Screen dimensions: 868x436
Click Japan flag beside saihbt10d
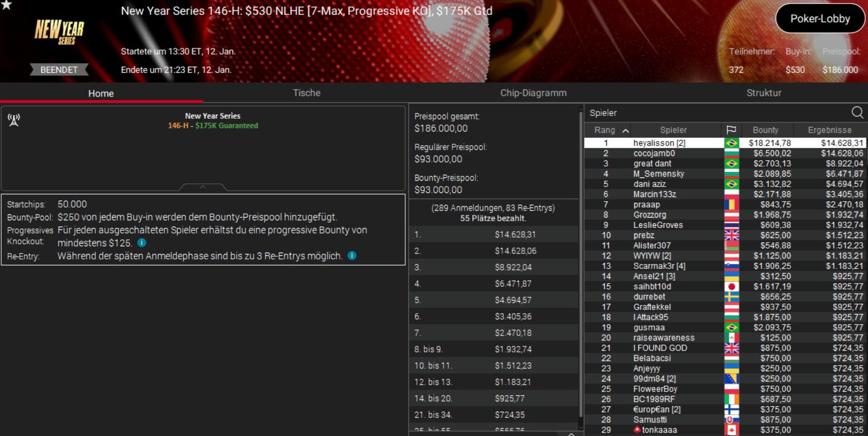(x=732, y=286)
